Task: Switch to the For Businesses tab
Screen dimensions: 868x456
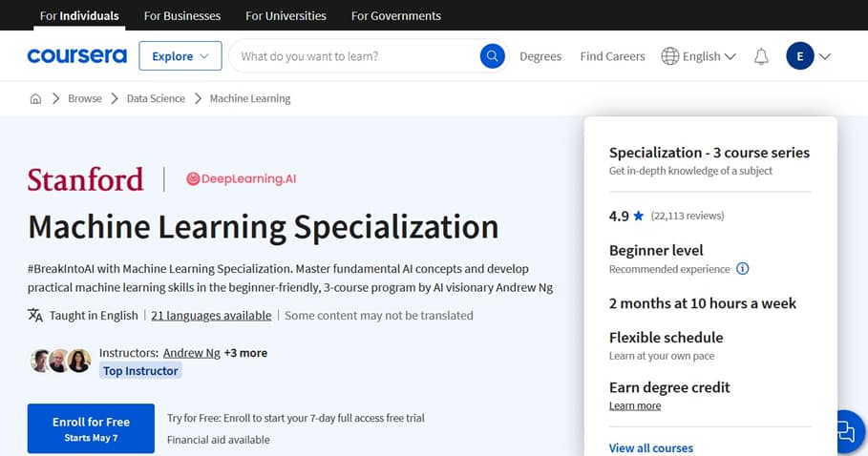Action: [x=181, y=15]
